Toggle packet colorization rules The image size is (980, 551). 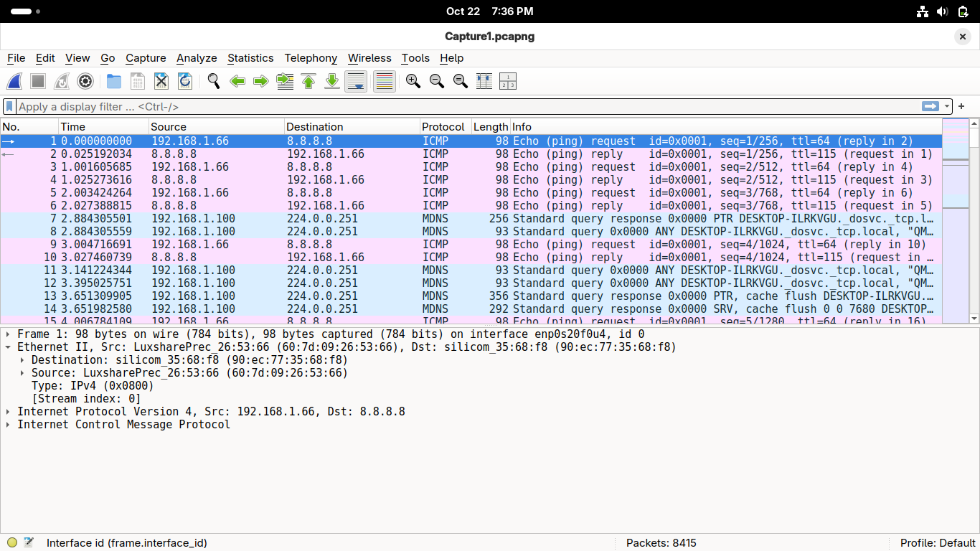[x=385, y=82]
